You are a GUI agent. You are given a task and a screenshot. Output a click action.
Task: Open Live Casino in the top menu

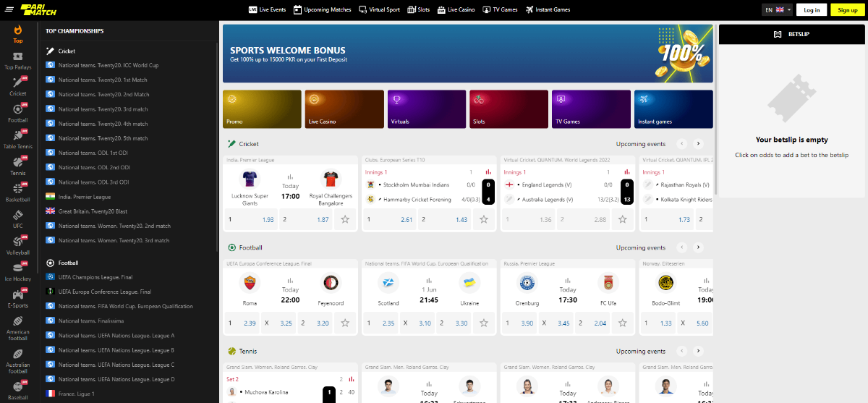coord(457,10)
